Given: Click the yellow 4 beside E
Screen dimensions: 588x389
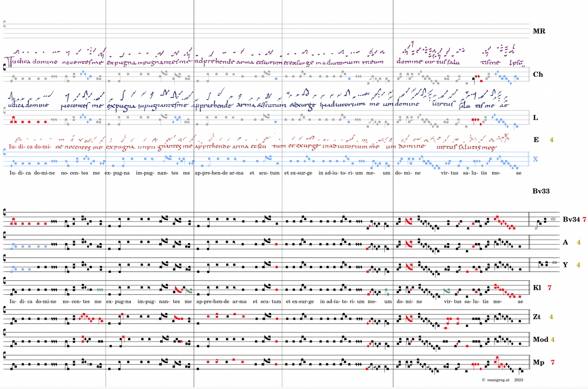Looking at the screenshot, I should (551, 140).
